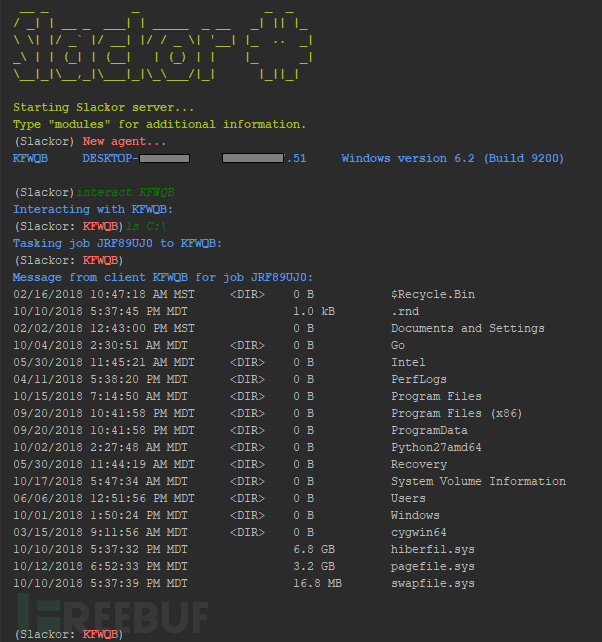Click the "hiberfil.sys" file name
The image size is (602, 642).
click(x=433, y=549)
